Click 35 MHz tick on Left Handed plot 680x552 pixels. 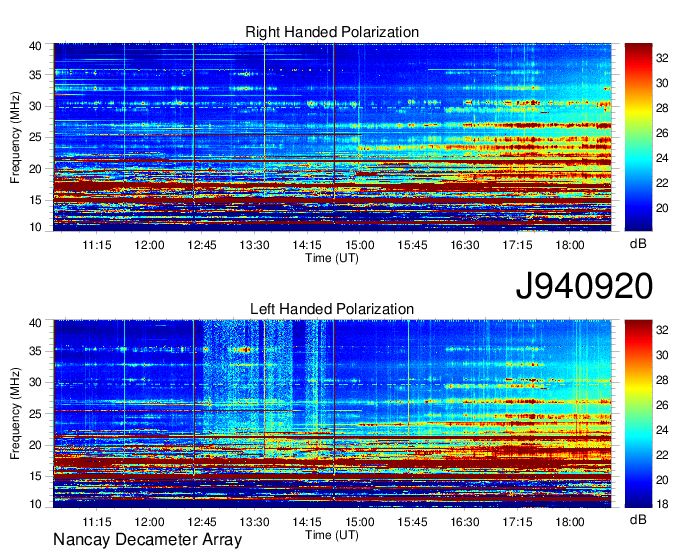[x=35, y=351]
